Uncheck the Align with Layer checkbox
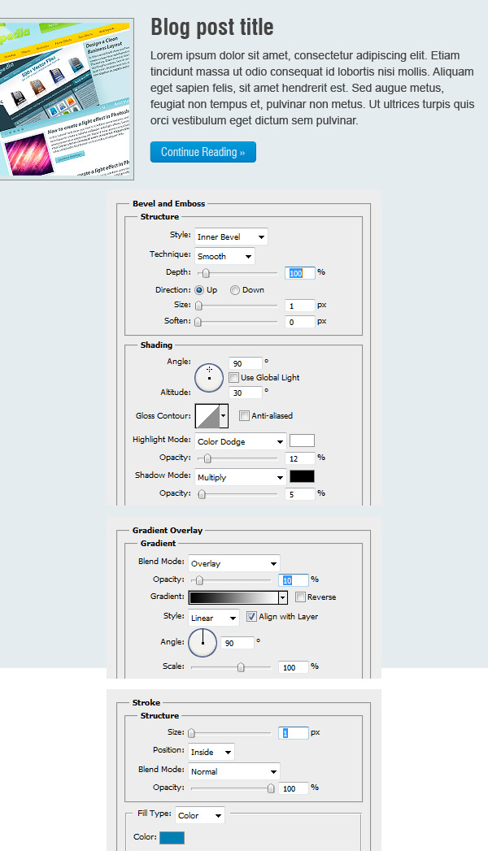Viewport: 488px width, 868px height. 251,616
